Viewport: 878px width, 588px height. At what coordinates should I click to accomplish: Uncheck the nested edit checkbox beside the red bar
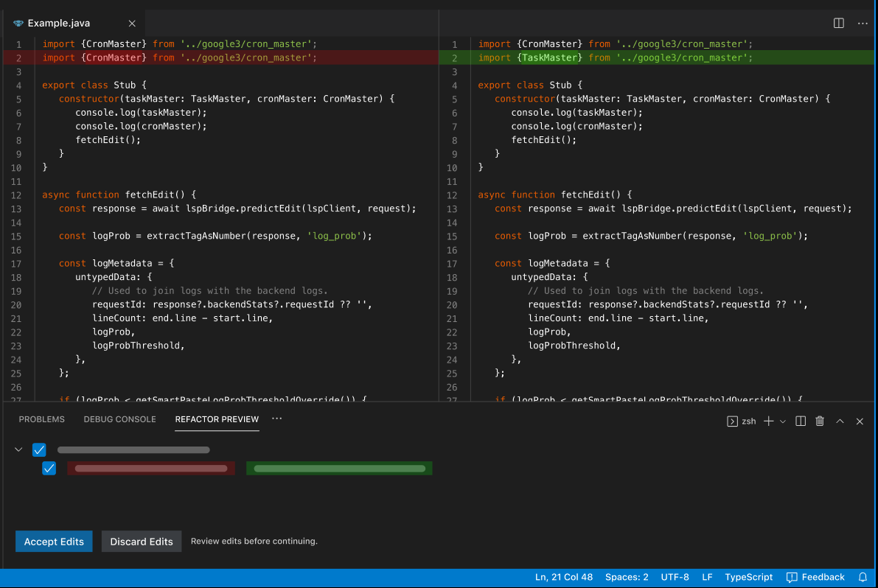click(x=49, y=468)
